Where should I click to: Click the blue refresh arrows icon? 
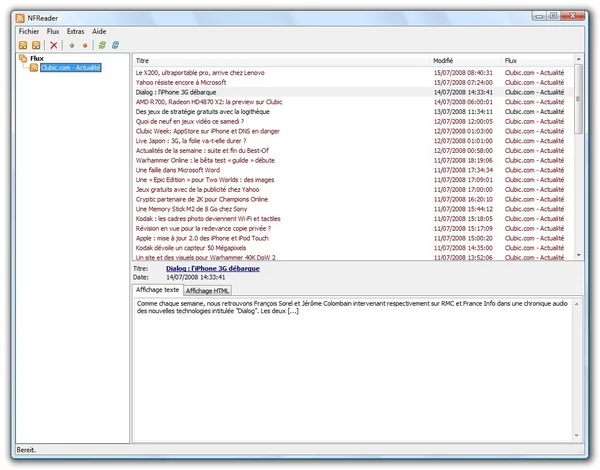(x=115, y=45)
